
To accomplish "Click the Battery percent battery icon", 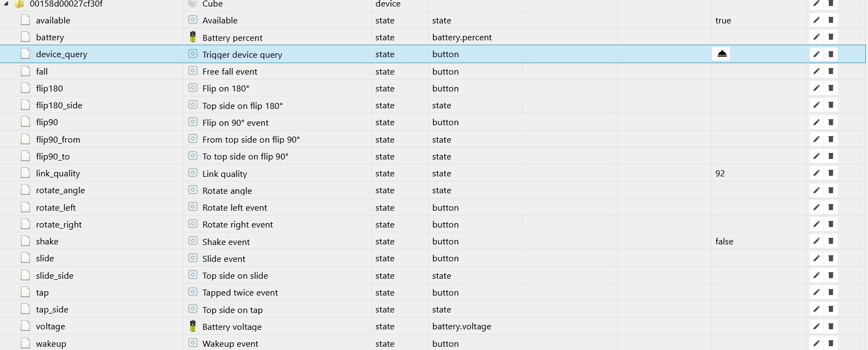I will 193,37.
